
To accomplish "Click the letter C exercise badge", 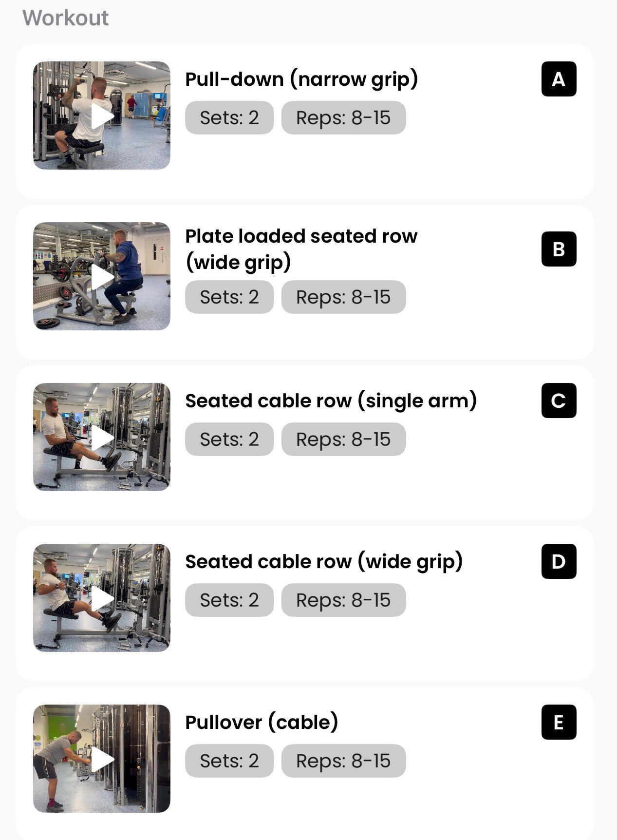I will click(559, 401).
